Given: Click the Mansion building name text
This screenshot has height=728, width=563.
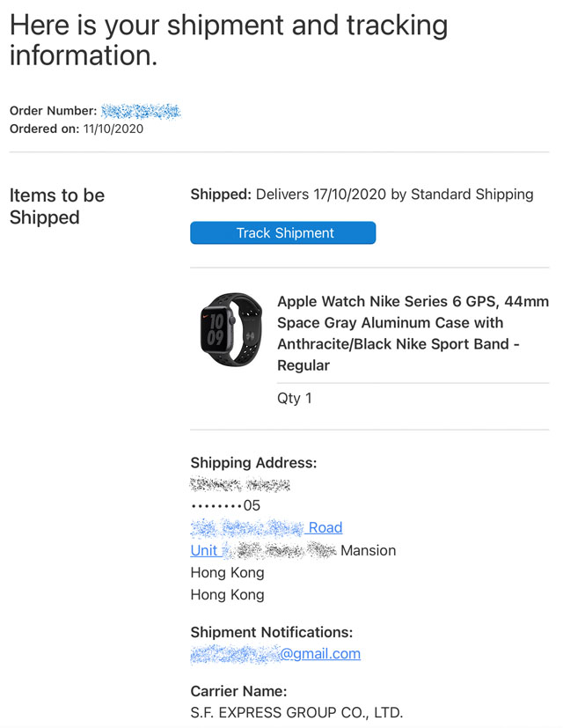Looking at the screenshot, I should (368, 550).
